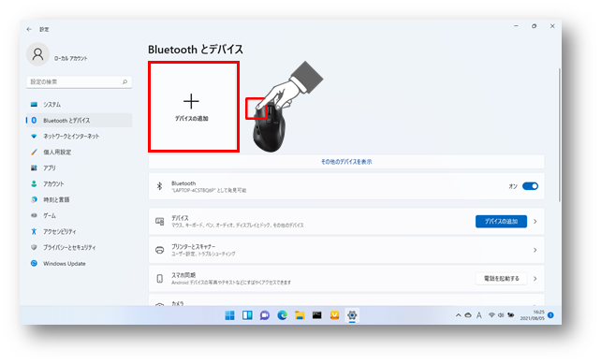Click the settings page vertical scrollbar
Viewport: 601px width, 364px height.
(560, 135)
